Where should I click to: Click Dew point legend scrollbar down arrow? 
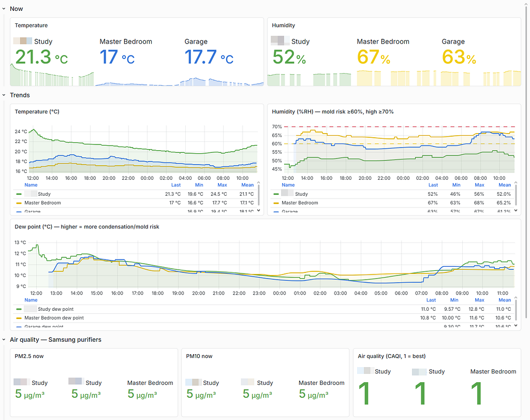point(516,325)
